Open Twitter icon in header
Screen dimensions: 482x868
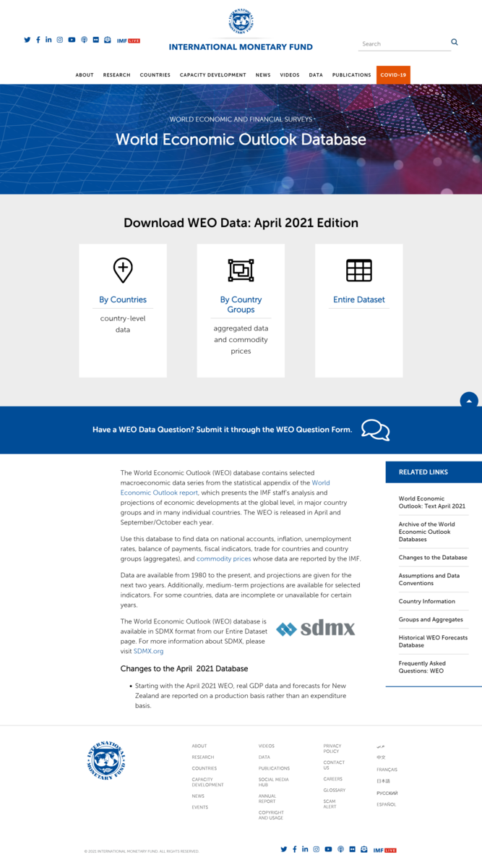27,40
